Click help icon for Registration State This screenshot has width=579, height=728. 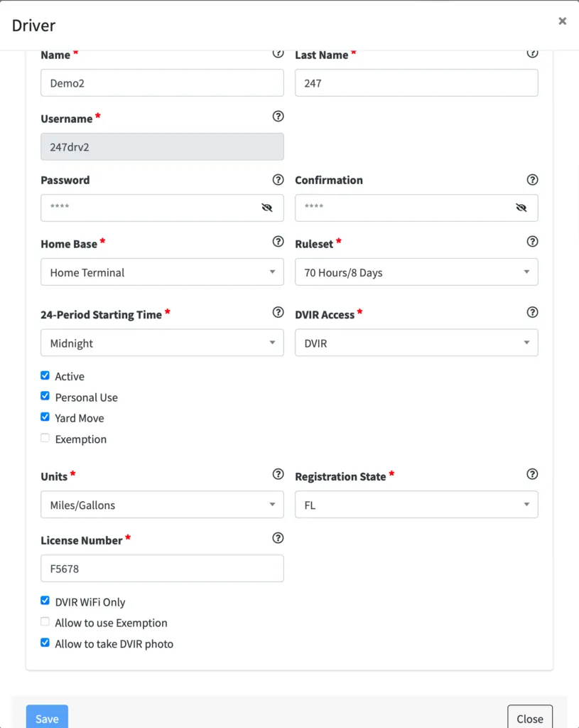(532, 474)
